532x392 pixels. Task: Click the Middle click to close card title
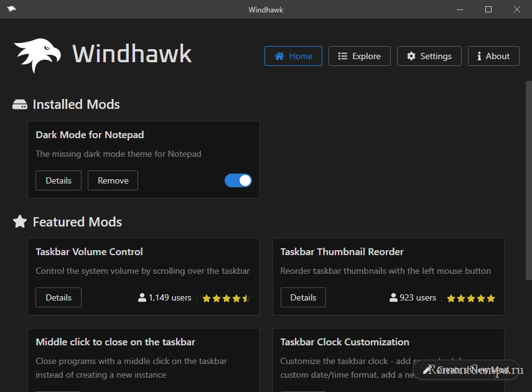point(116,342)
